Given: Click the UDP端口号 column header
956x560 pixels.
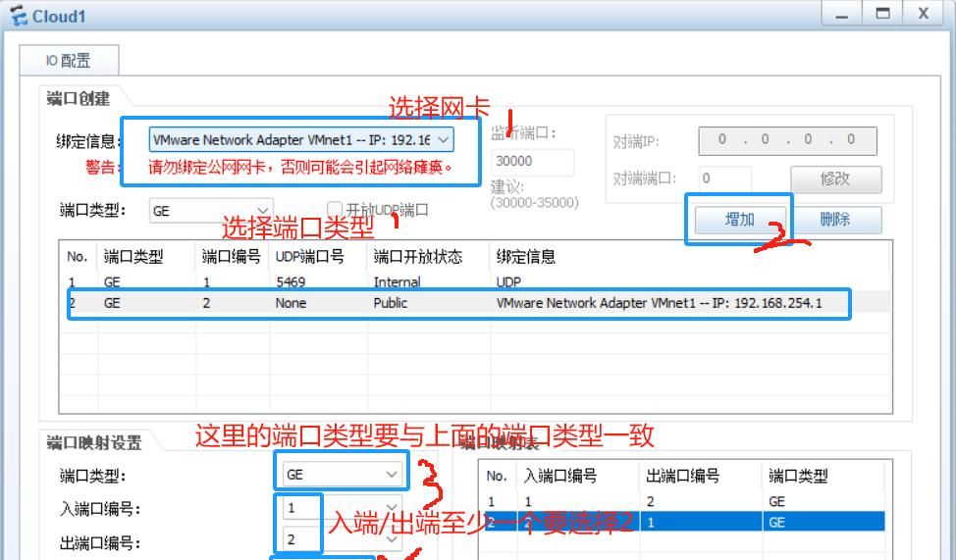Looking at the screenshot, I should click(x=310, y=257).
